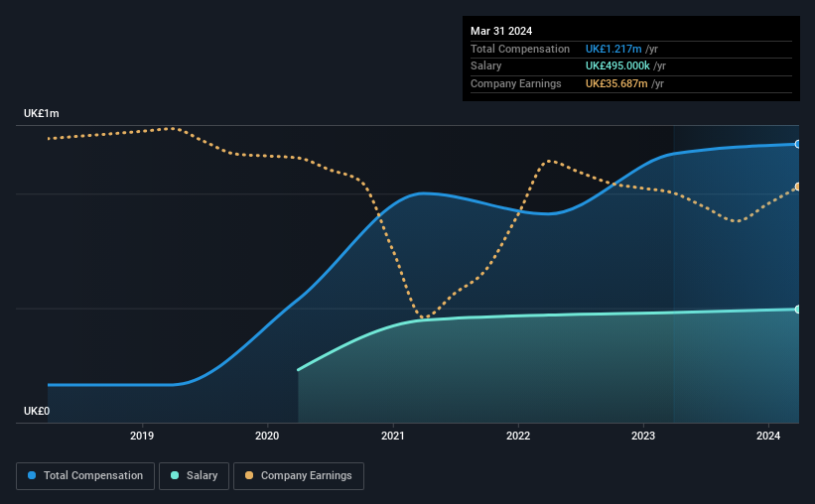Click the blue Total Compensation legend dot
This screenshot has width=815, height=504.
[32, 475]
